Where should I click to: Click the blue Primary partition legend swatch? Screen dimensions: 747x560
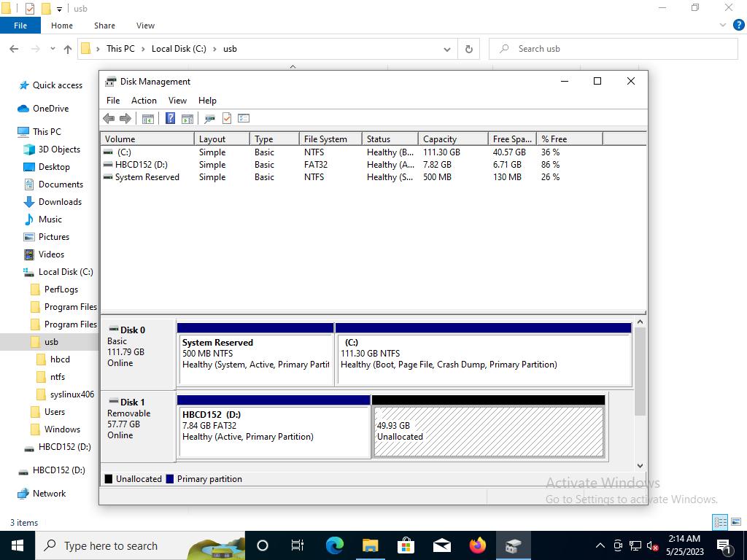coord(170,479)
